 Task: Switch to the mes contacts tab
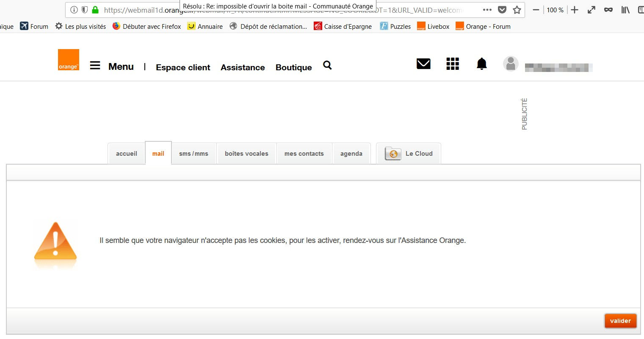304,153
